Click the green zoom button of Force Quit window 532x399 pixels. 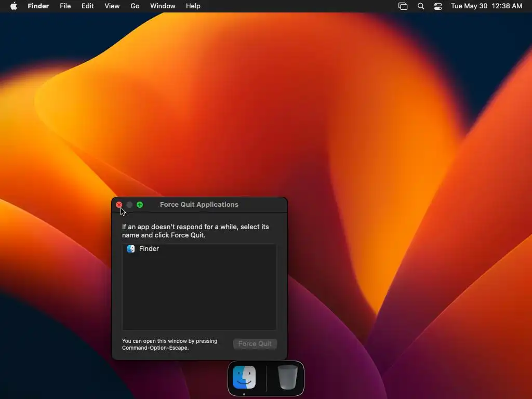point(140,205)
